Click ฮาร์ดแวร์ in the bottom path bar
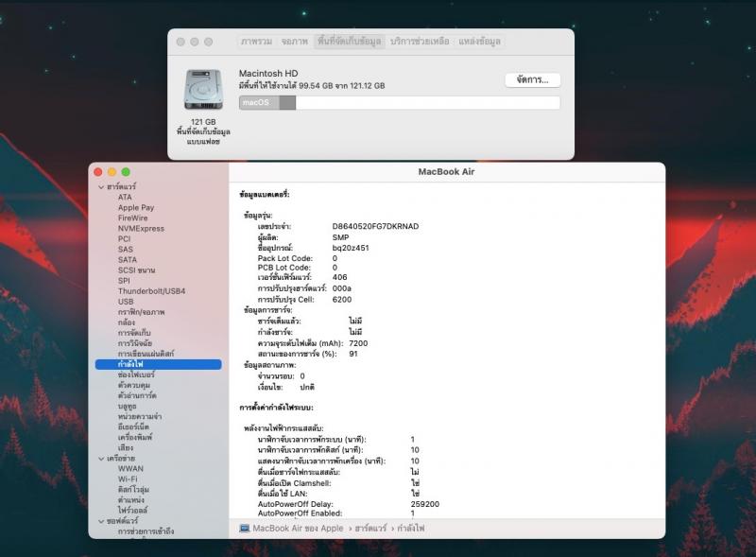756x557 pixels. (x=370, y=529)
